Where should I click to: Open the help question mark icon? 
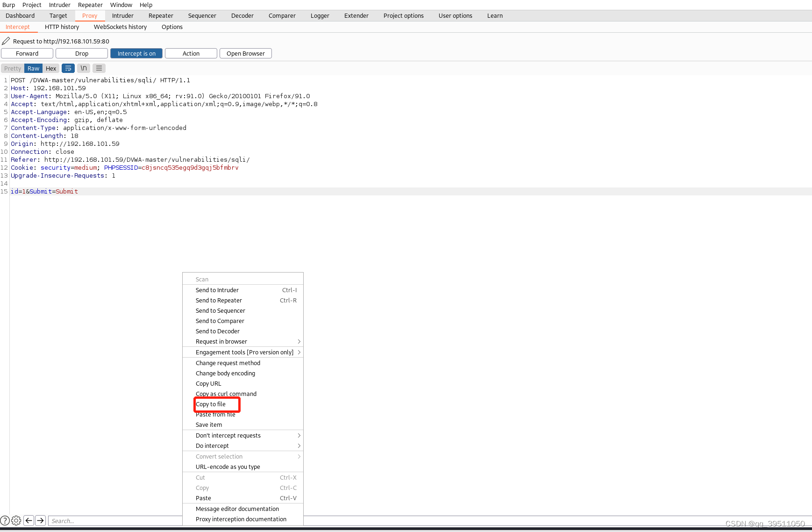pyautogui.click(x=5, y=520)
